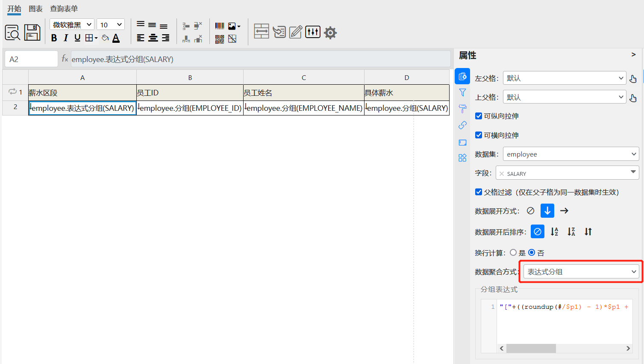Open font family dropdown 微软雅黑
This screenshot has width=644, height=364.
pyautogui.click(x=72, y=24)
